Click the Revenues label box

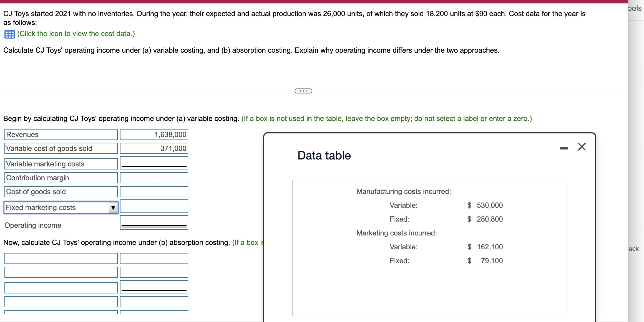(x=61, y=135)
